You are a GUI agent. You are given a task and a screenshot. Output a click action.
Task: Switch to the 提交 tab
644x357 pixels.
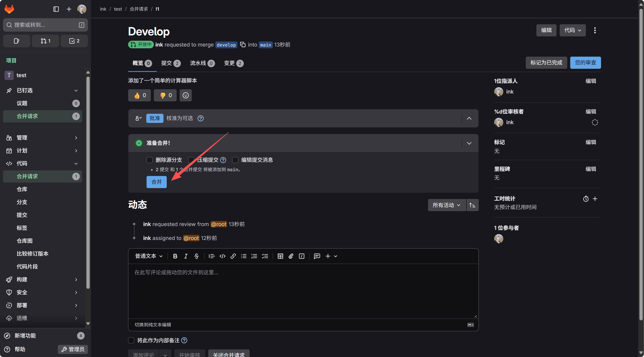pos(171,63)
